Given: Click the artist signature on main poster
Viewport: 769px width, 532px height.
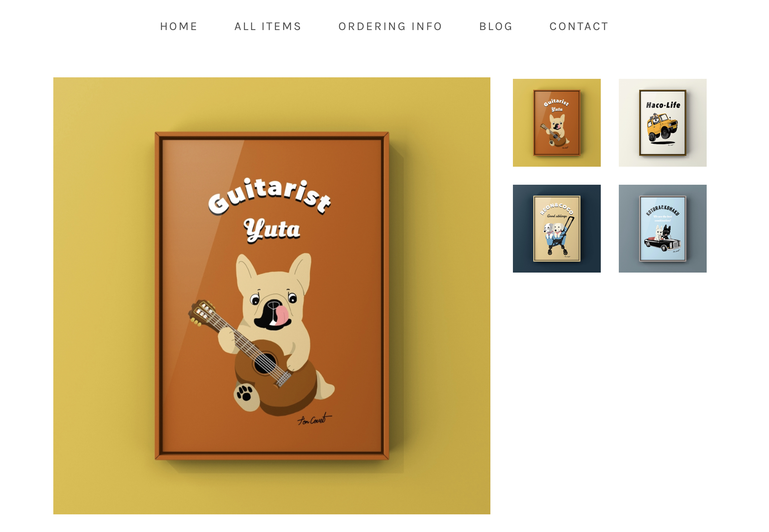Looking at the screenshot, I should point(315,419).
